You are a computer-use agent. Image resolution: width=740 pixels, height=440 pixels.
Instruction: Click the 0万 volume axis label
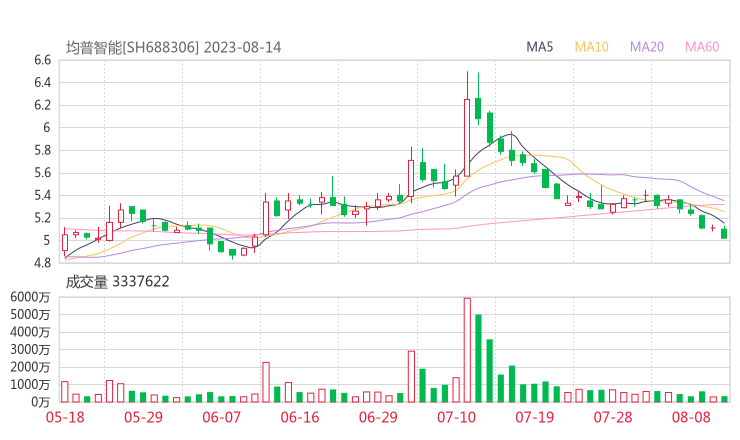point(40,402)
